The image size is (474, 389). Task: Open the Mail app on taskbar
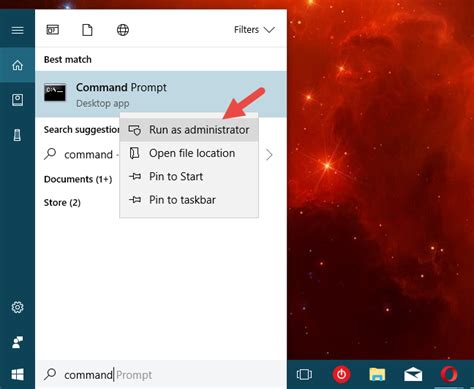tap(413, 374)
